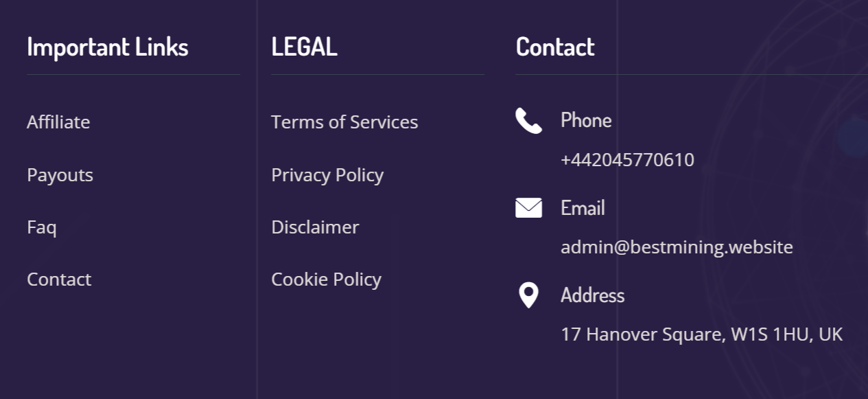
Task: Open the Cookie Policy link
Action: click(326, 280)
